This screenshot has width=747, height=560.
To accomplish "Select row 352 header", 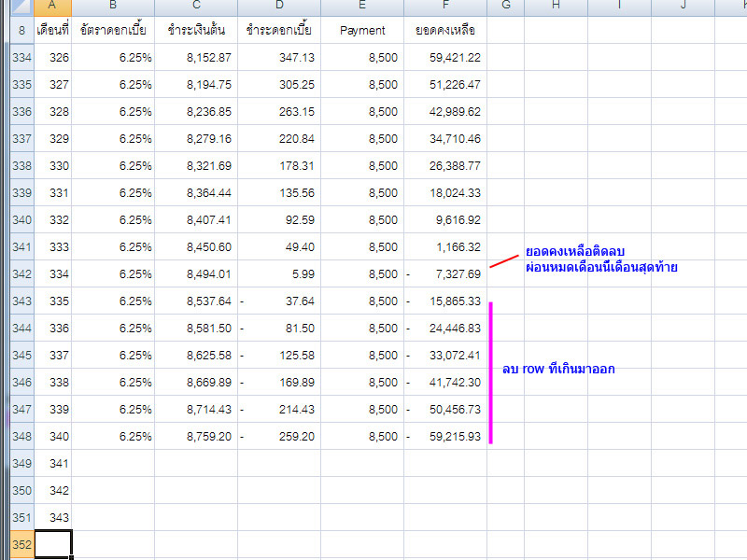I will click(x=21, y=544).
